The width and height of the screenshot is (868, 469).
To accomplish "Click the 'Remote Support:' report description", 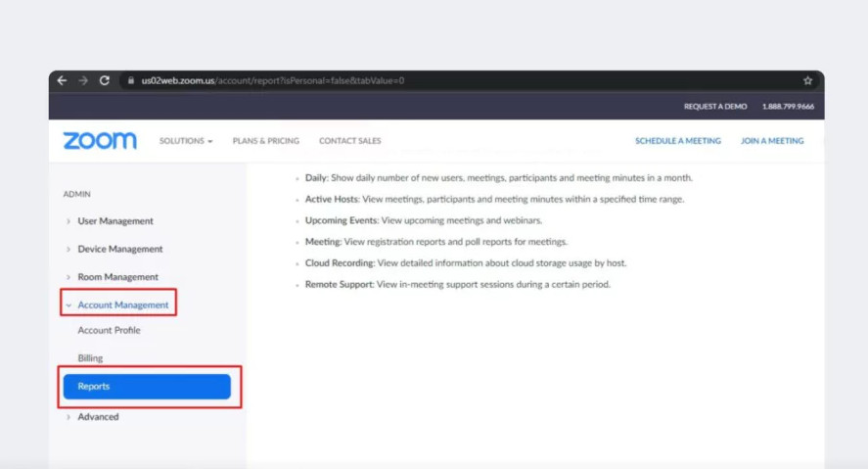I will (x=458, y=284).
